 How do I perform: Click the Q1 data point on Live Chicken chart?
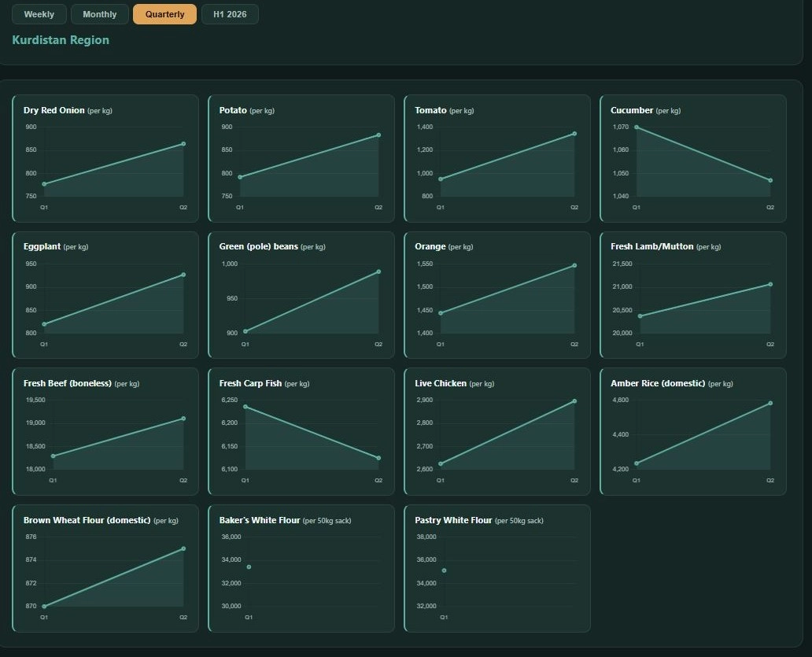[440, 464]
